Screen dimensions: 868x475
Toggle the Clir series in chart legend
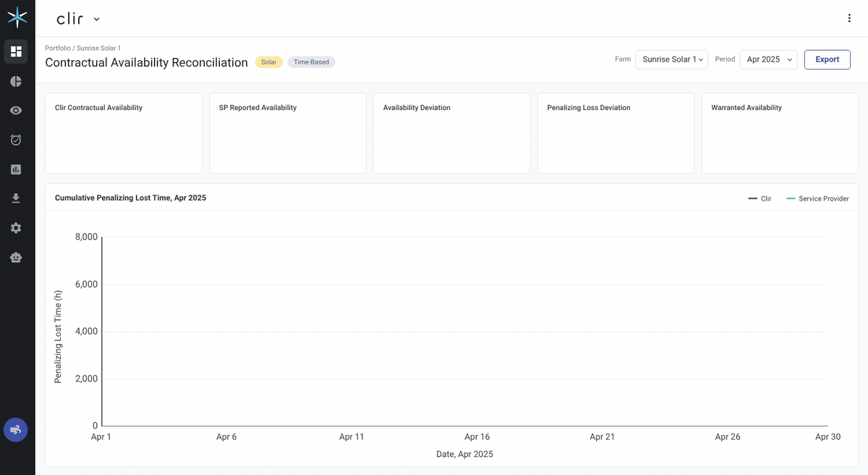point(760,198)
